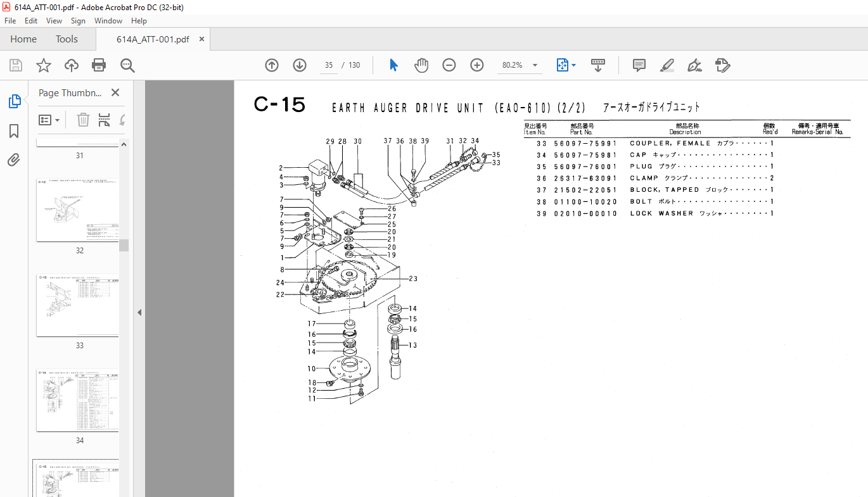Go to the previous page
This screenshot has width=868, height=497.
pos(272,65)
